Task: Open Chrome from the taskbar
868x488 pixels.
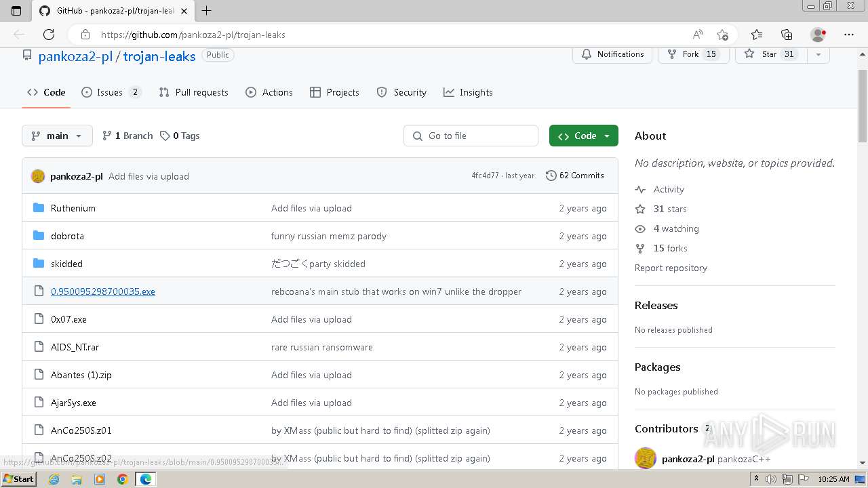Action: pyautogui.click(x=122, y=479)
